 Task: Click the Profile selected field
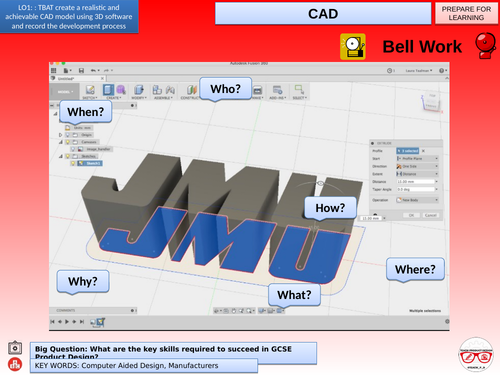408,151
